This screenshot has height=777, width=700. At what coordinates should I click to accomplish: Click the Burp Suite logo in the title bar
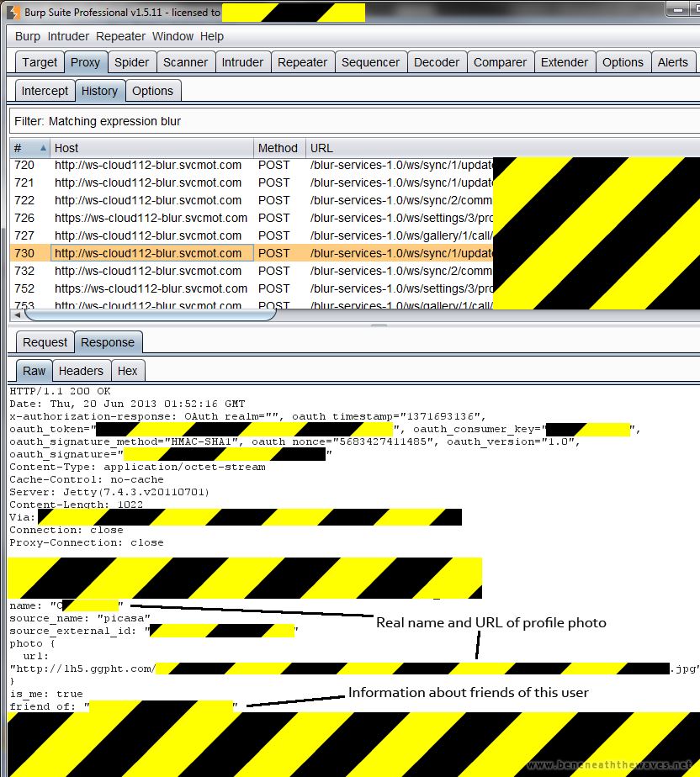tap(13, 12)
